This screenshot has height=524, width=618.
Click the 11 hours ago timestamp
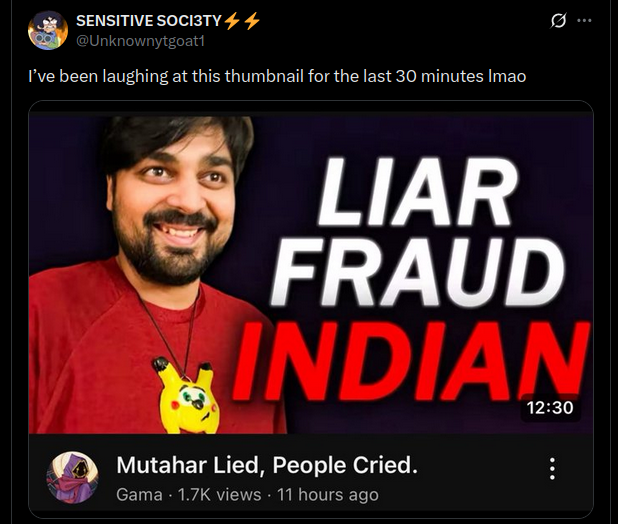[328, 495]
